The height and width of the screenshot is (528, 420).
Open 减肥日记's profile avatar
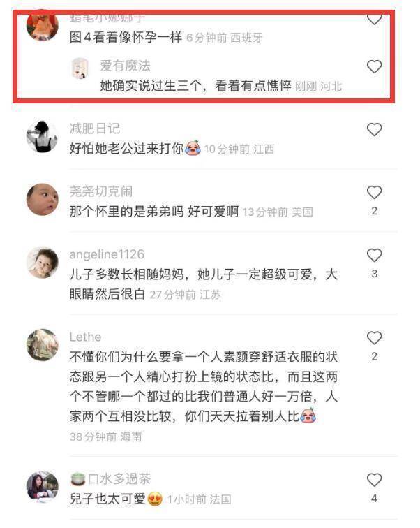[43, 136]
